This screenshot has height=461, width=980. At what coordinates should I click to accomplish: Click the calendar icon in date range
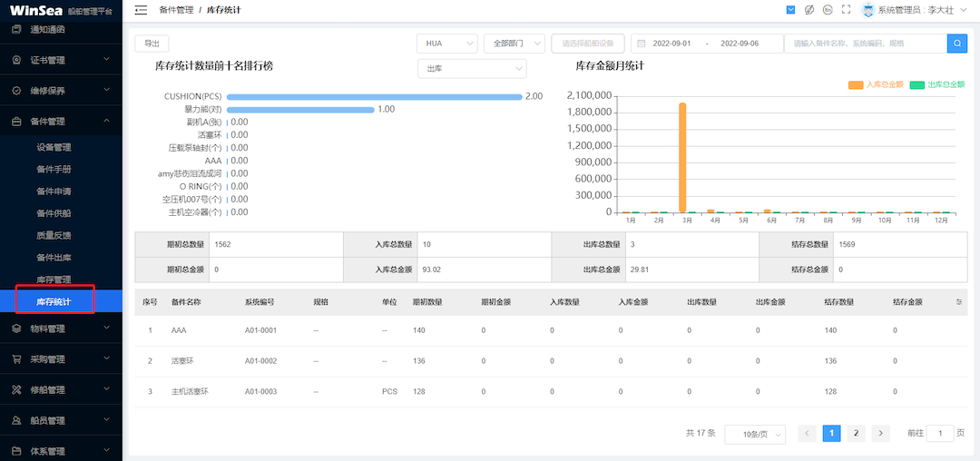[642, 44]
